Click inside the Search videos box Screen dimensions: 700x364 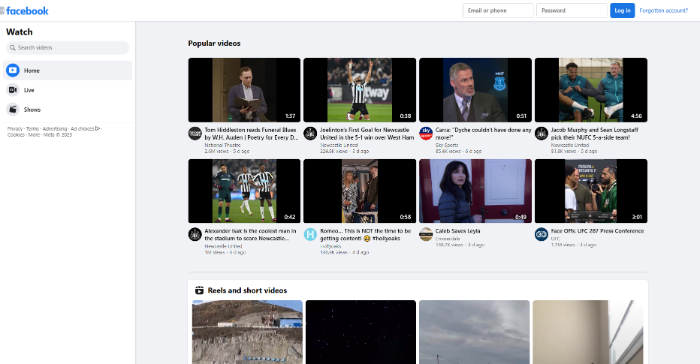pyautogui.click(x=67, y=47)
